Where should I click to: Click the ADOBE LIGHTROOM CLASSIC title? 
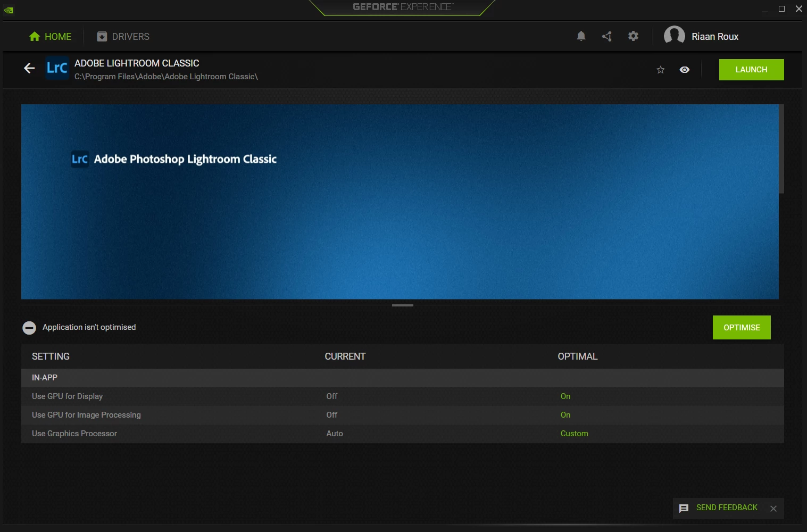click(137, 63)
